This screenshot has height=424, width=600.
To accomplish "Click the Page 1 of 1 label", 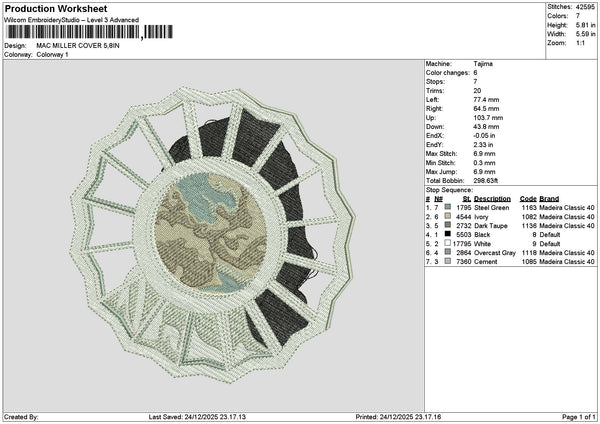I will click(x=579, y=417).
